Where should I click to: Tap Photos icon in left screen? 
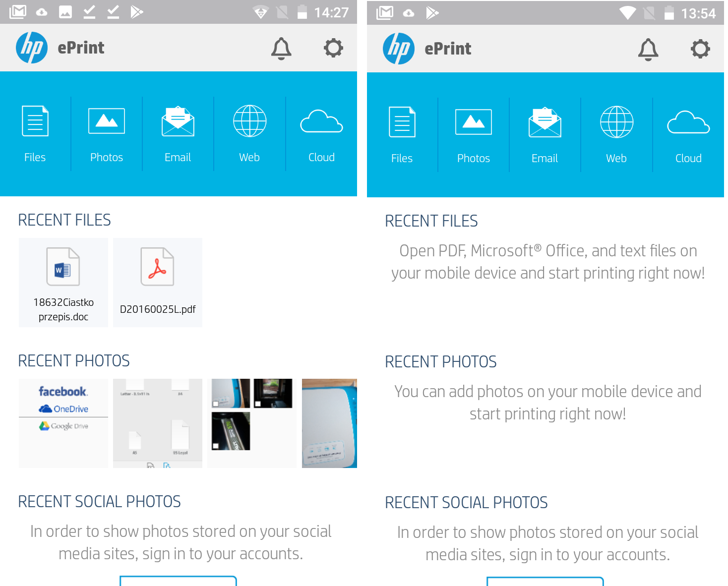coord(107,134)
